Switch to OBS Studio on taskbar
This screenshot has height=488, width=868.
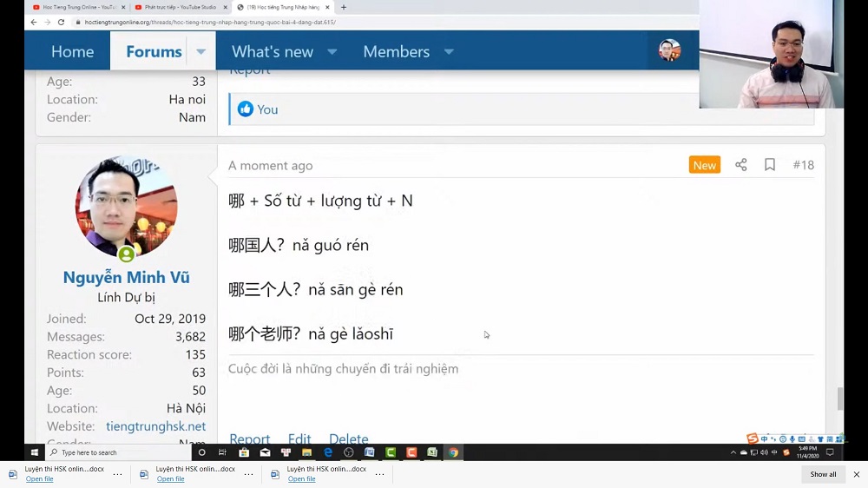tap(349, 452)
